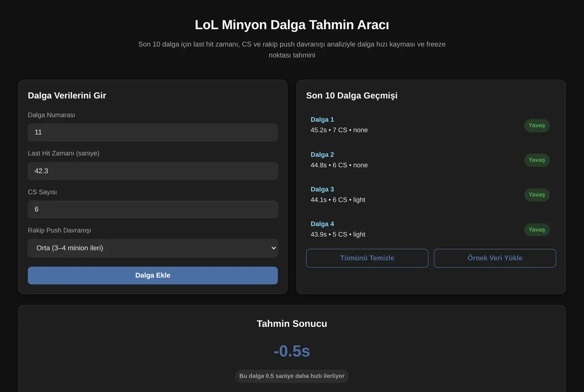Click the LoL Minyon Dalga Tahmin Aracı title
The image size is (584, 392).
coord(292,25)
